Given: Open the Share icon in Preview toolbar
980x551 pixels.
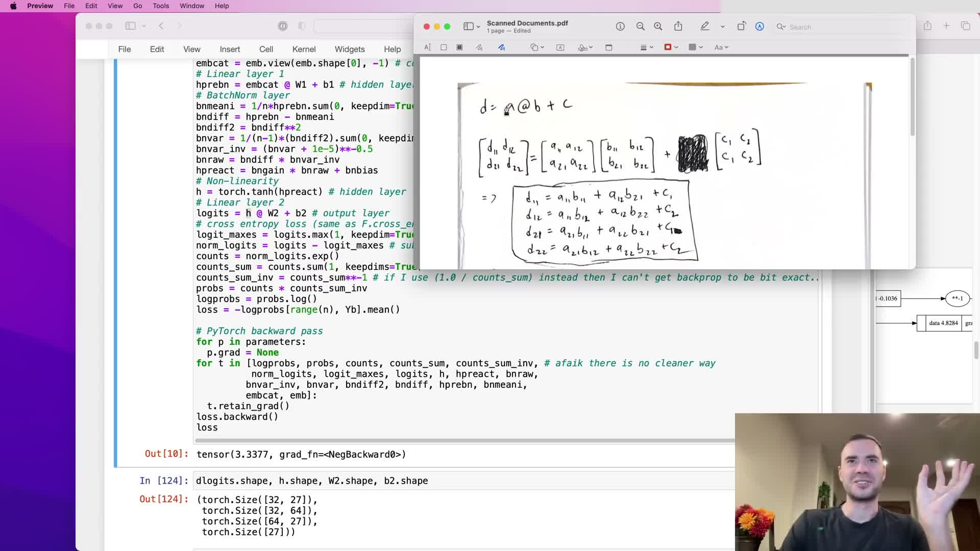Looking at the screenshot, I should point(678,27).
